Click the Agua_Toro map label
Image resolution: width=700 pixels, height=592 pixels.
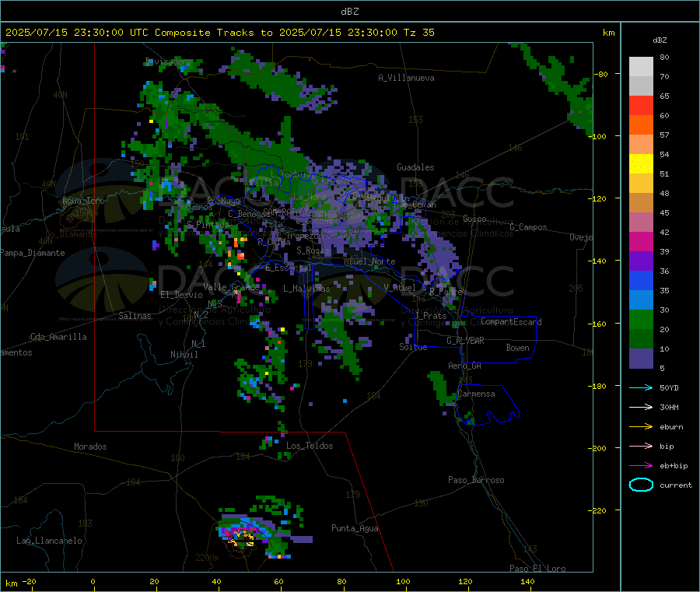[83, 201]
